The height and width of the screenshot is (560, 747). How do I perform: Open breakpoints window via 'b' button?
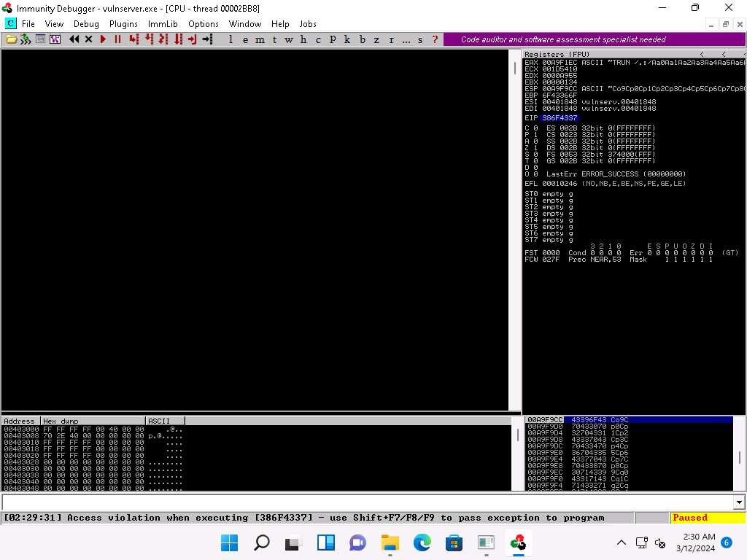(363, 39)
